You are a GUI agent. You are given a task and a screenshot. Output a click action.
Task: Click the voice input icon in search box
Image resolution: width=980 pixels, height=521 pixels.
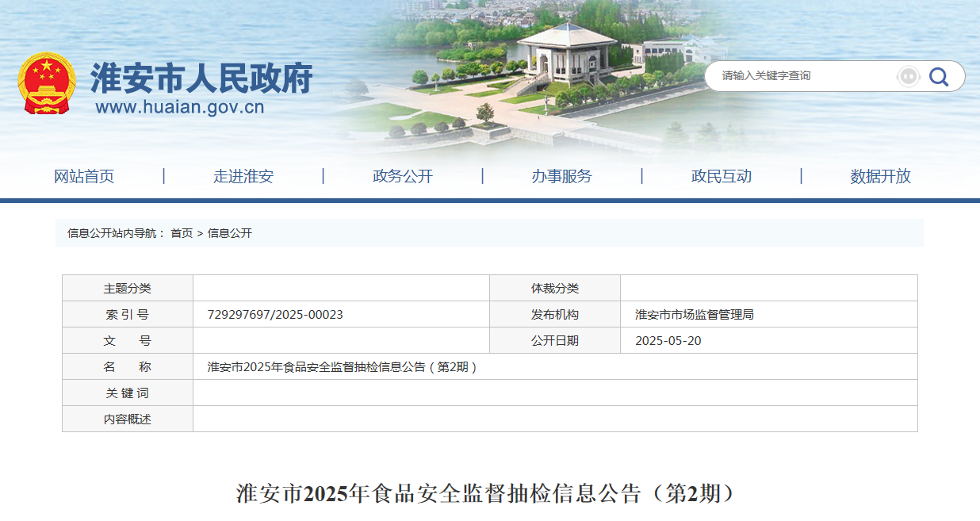pyautogui.click(x=908, y=76)
